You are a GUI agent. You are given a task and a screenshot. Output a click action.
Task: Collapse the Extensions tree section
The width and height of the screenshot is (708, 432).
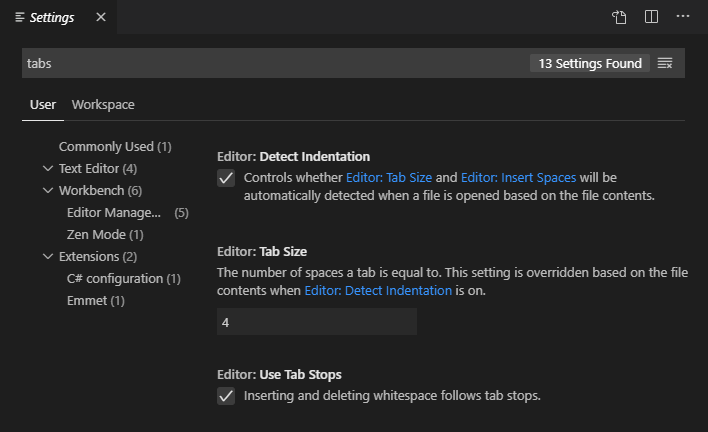48,257
